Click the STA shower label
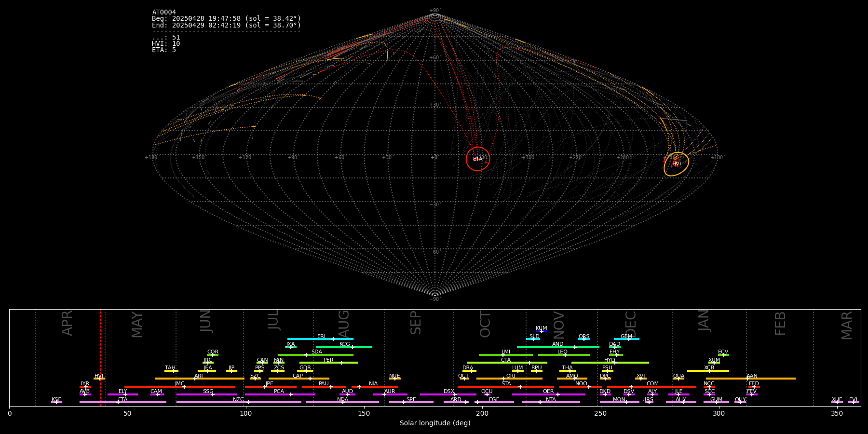868x434 pixels. [506, 384]
